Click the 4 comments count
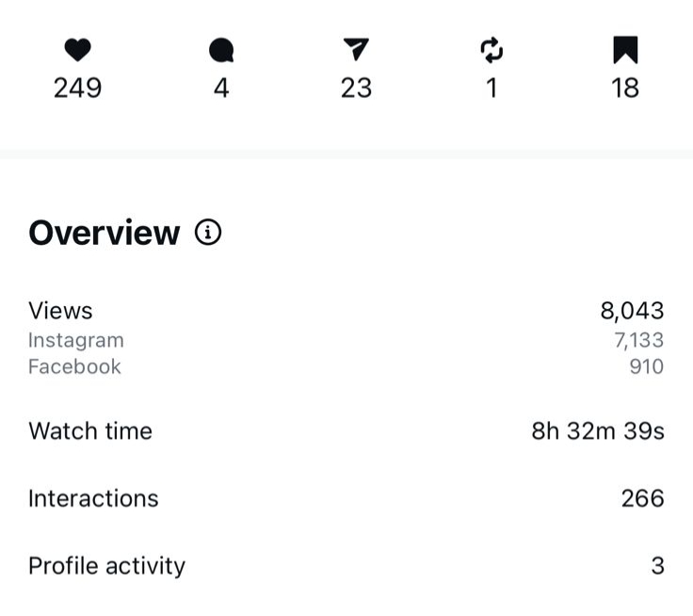The height and width of the screenshot is (616, 693). click(221, 89)
